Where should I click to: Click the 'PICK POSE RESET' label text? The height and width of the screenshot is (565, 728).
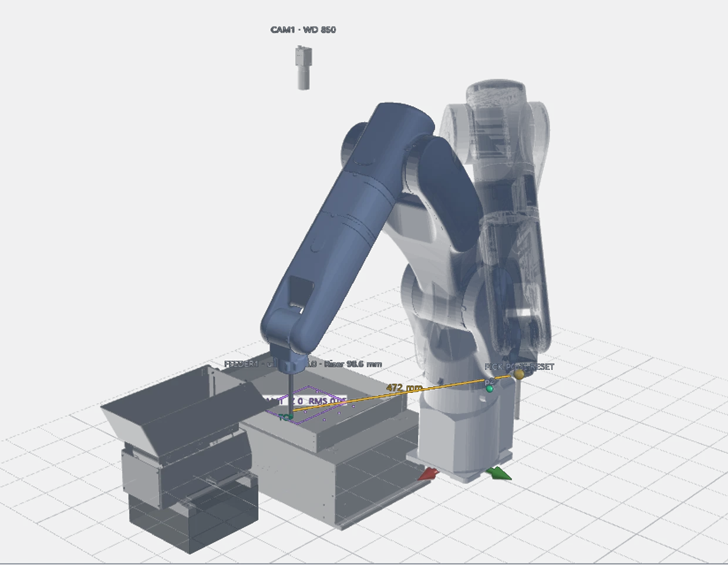(x=519, y=366)
